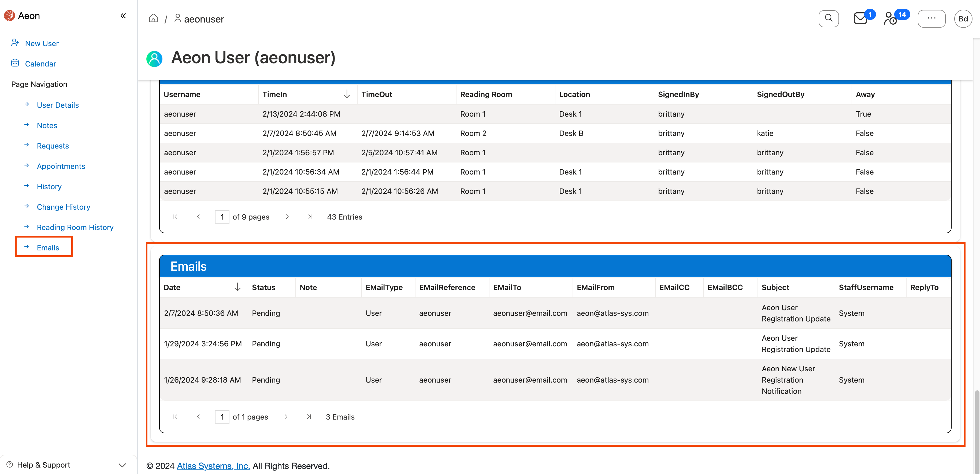Click the New User person-add icon
This screenshot has height=474, width=980.
coord(15,43)
